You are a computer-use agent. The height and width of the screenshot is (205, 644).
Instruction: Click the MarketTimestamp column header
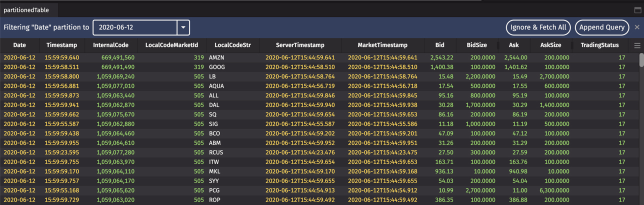tap(382, 45)
